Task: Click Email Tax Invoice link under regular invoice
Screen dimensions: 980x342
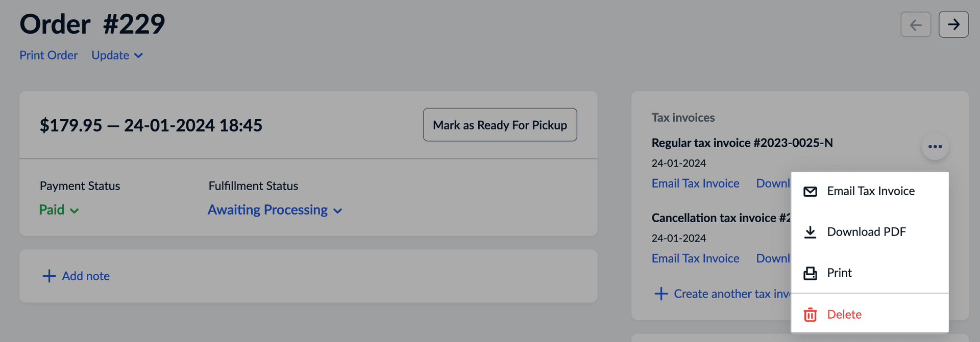Action: [x=695, y=183]
